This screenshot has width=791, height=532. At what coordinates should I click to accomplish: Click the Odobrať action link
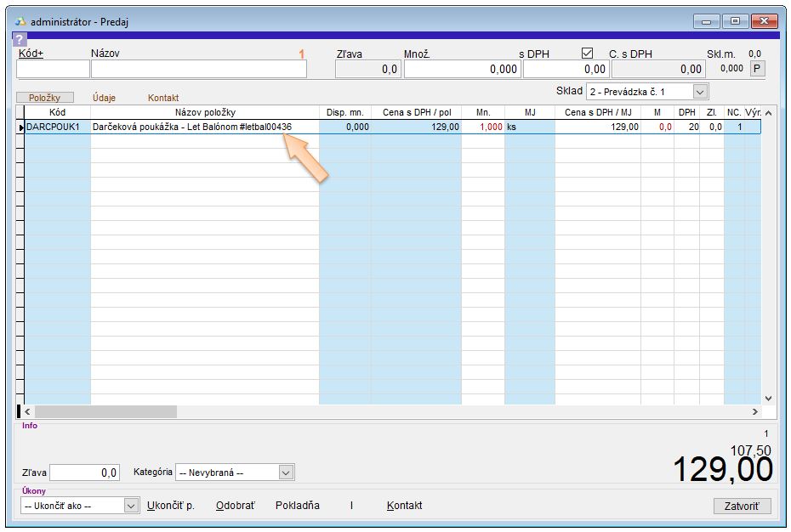[235, 506]
